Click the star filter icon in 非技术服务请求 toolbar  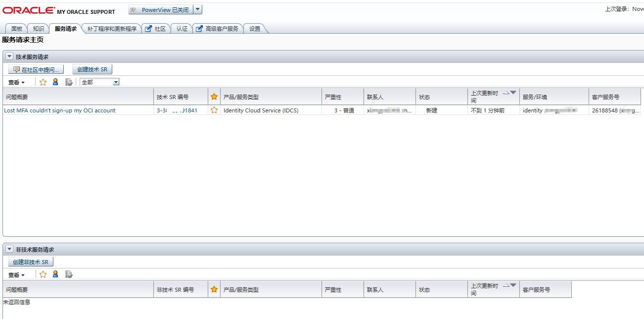(43, 274)
